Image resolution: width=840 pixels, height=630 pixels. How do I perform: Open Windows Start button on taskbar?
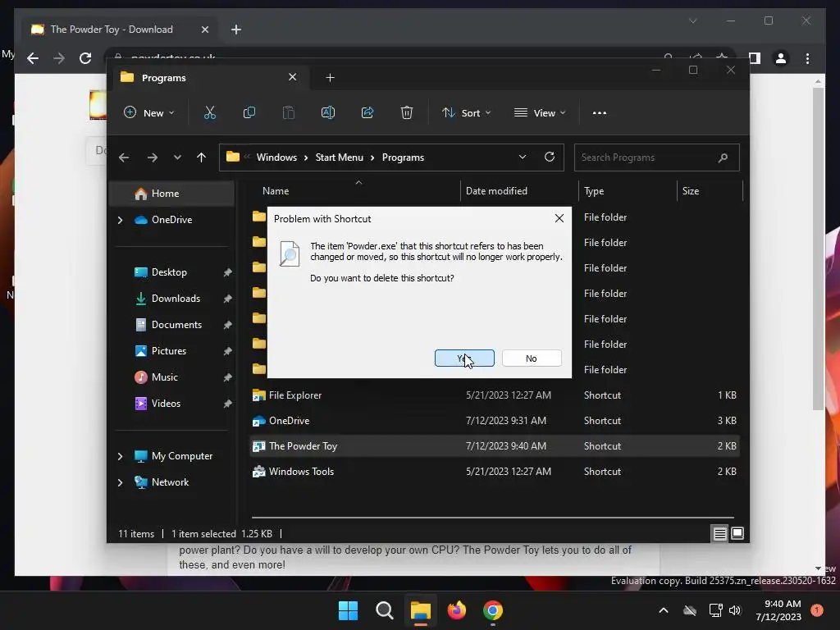point(348,610)
